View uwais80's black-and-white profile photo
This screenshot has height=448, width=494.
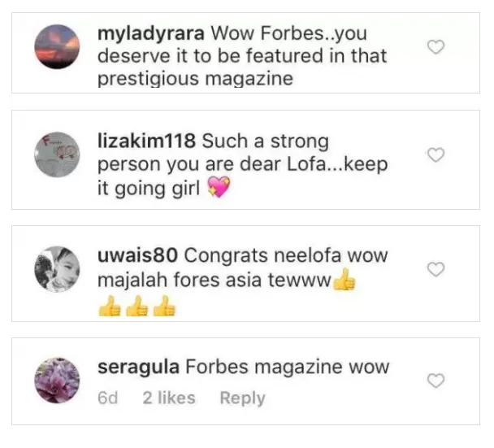[57, 269]
